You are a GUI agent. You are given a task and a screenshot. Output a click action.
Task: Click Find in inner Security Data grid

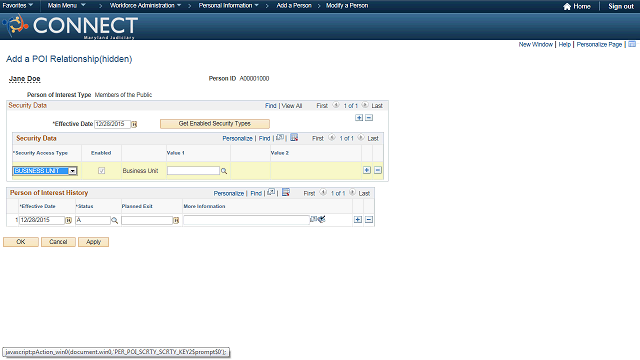point(264,138)
